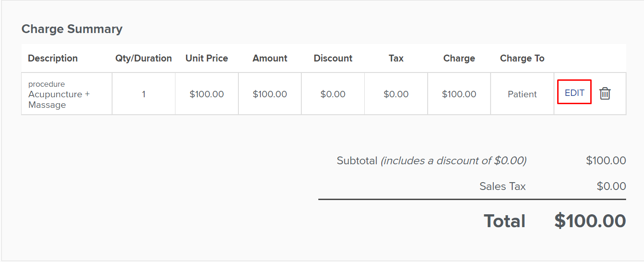Click the $0.00 discount cell
This screenshot has height=262, width=644.
[333, 94]
